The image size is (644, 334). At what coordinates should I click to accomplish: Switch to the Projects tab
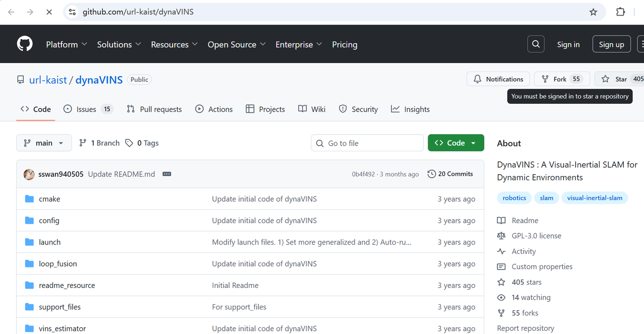[265, 109]
